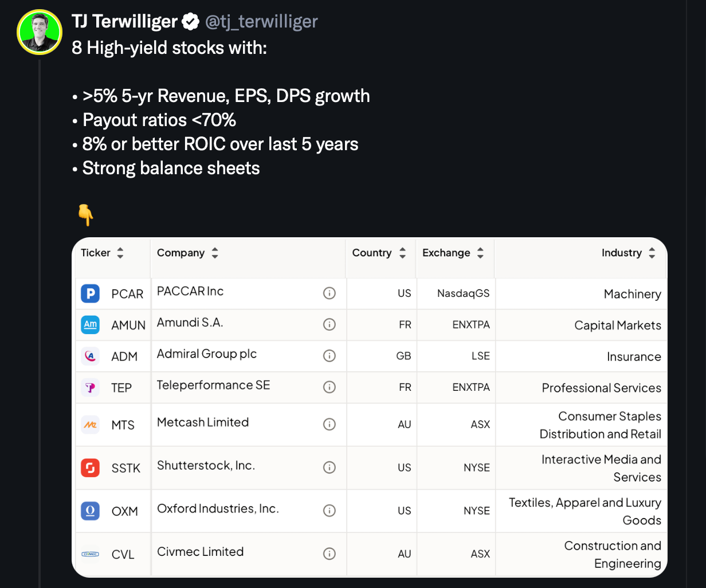Open info icon for Admiral Group plc

tap(330, 356)
